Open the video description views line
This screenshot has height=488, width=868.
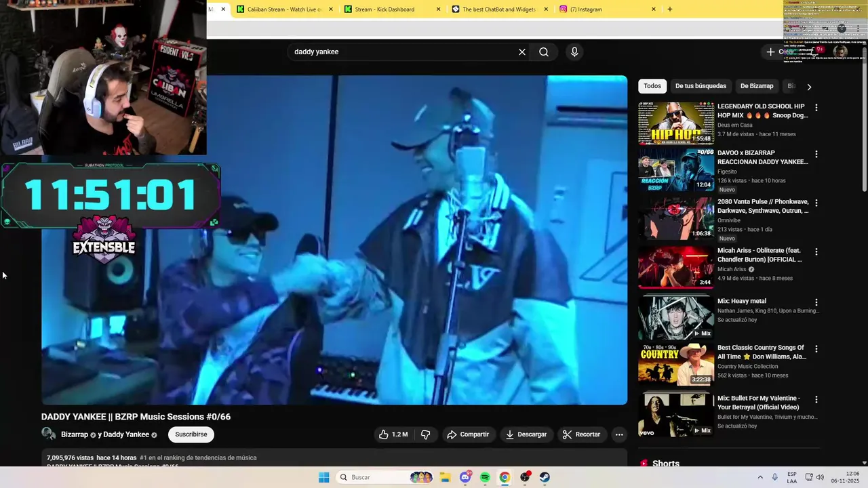point(152,457)
